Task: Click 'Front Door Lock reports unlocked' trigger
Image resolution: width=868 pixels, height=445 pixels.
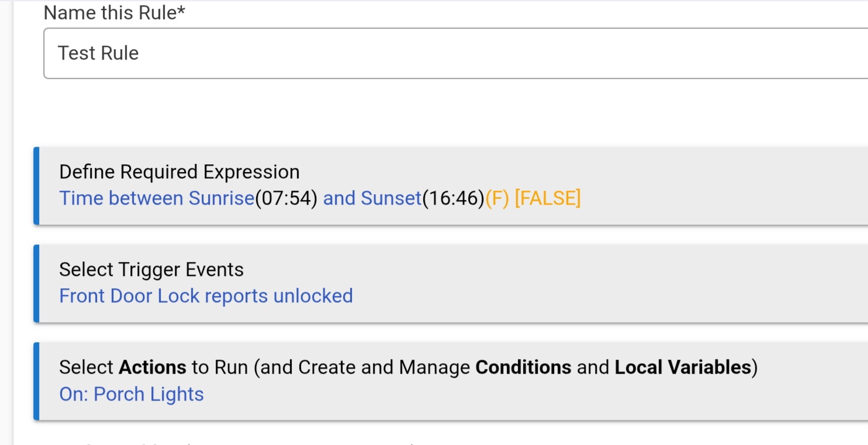Action: pos(206,296)
